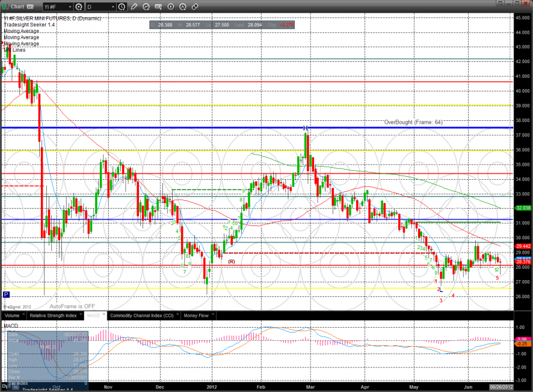The image size is (533, 392).
Task: Click the circled A alerts icon
Action: [x=183, y=7]
